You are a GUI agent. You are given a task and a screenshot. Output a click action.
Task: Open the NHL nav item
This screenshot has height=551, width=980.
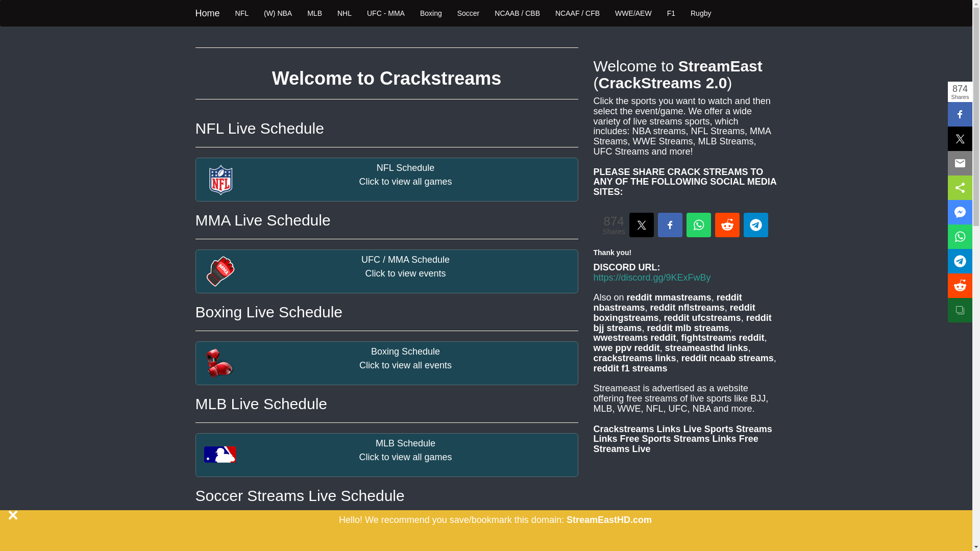(x=344, y=13)
